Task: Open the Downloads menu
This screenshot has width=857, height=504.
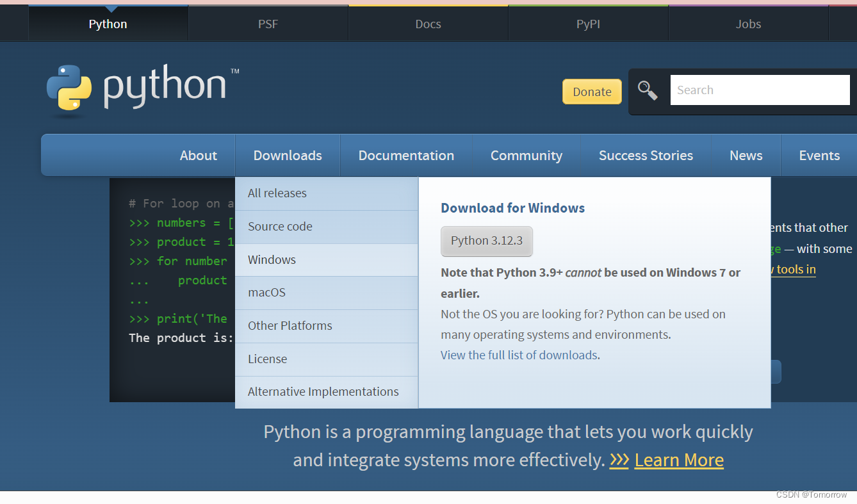Action: [287, 155]
